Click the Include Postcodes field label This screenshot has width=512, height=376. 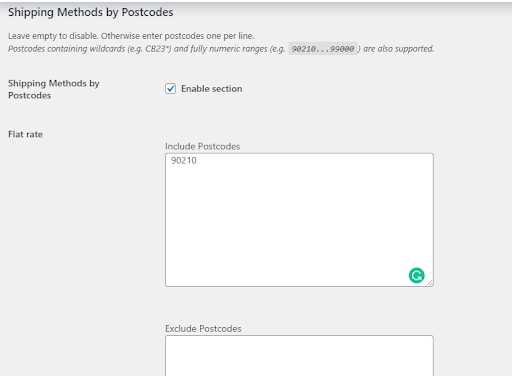(202, 146)
